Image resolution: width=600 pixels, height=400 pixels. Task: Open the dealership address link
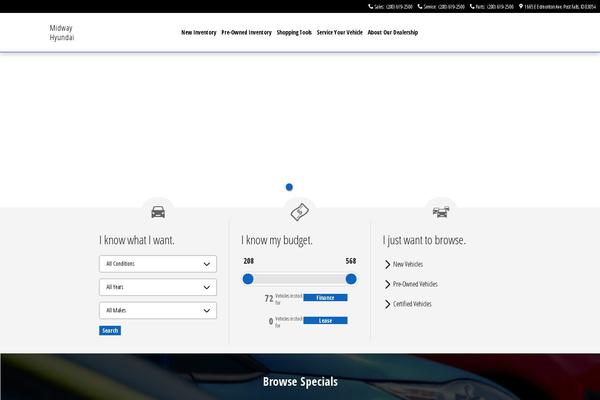[560, 7]
